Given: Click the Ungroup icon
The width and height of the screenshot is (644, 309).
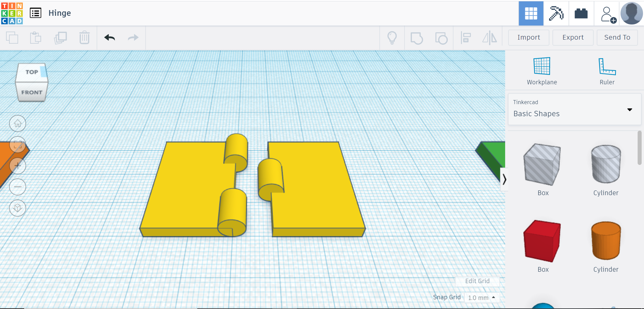Looking at the screenshot, I should [x=441, y=38].
